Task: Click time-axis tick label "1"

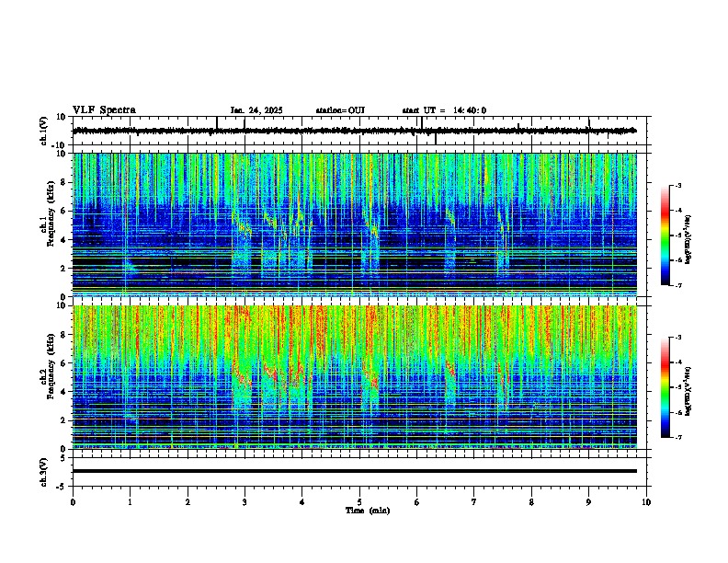Action: [130, 502]
